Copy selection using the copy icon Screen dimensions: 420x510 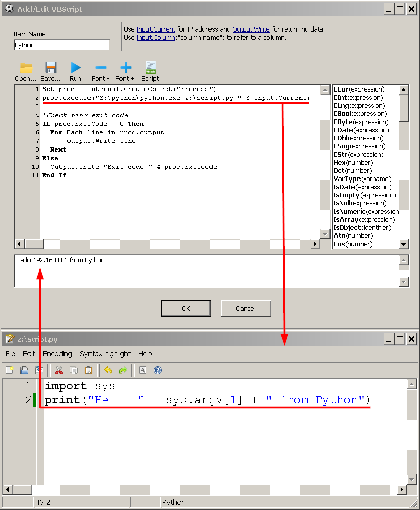[74, 370]
